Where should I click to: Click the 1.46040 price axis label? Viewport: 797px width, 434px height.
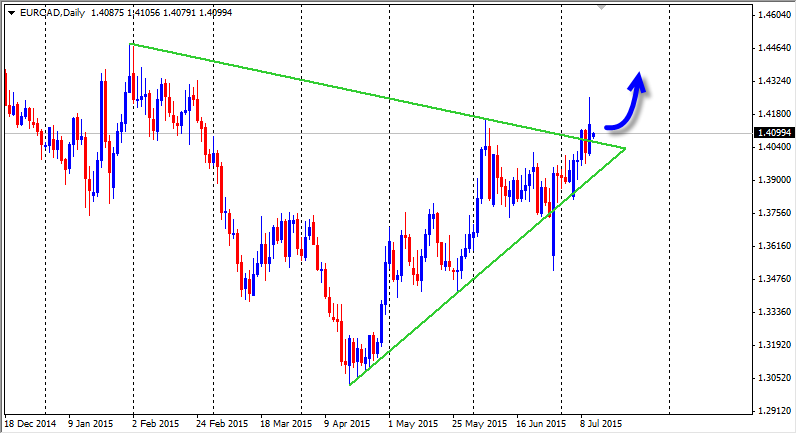point(774,15)
